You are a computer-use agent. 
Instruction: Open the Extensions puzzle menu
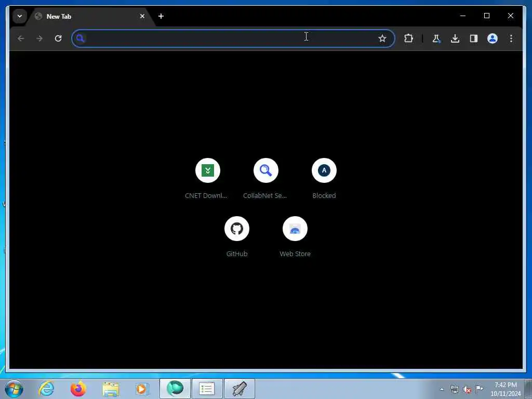click(408, 38)
